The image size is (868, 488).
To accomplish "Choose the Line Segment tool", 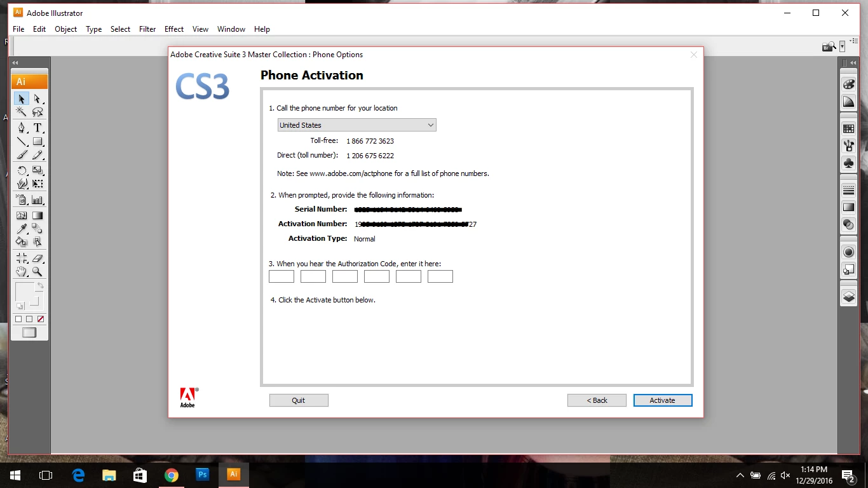I will point(22,141).
